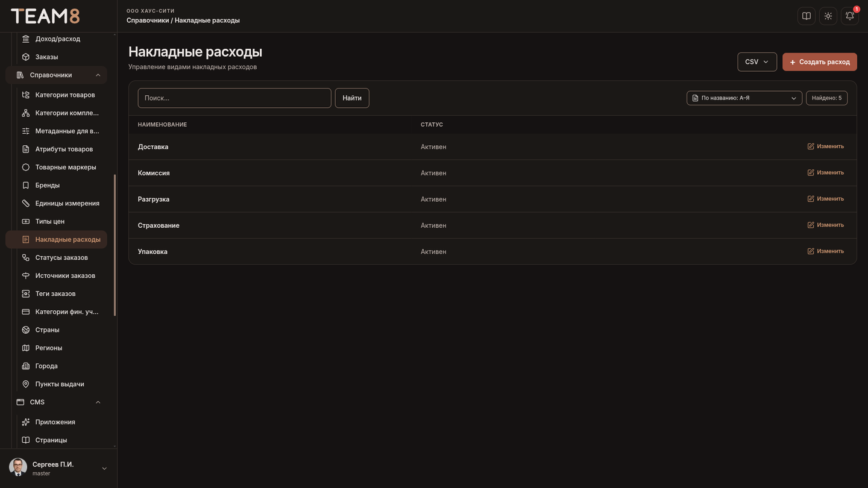The image size is (868, 488).
Task: Open Теги заказов in sidebar
Action: pyautogui.click(x=56, y=293)
